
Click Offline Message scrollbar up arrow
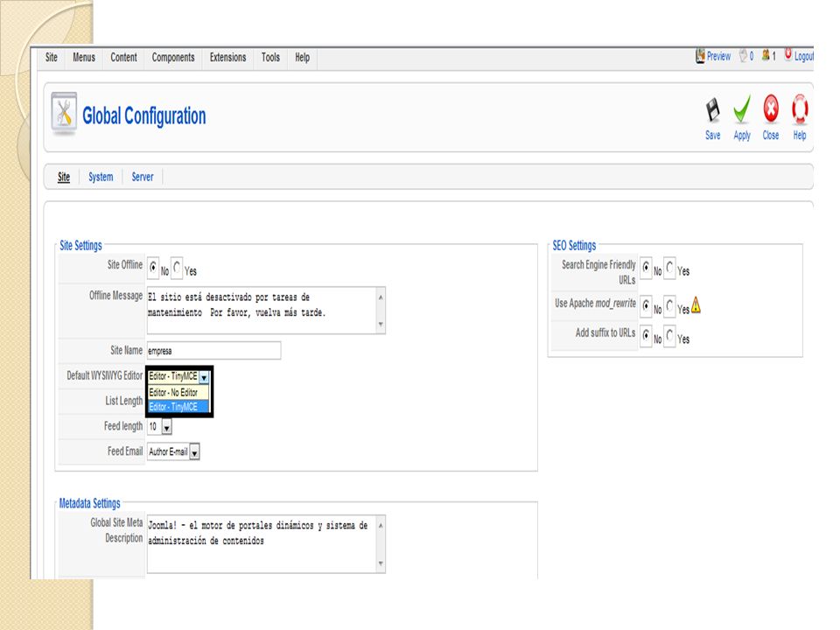[381, 297]
